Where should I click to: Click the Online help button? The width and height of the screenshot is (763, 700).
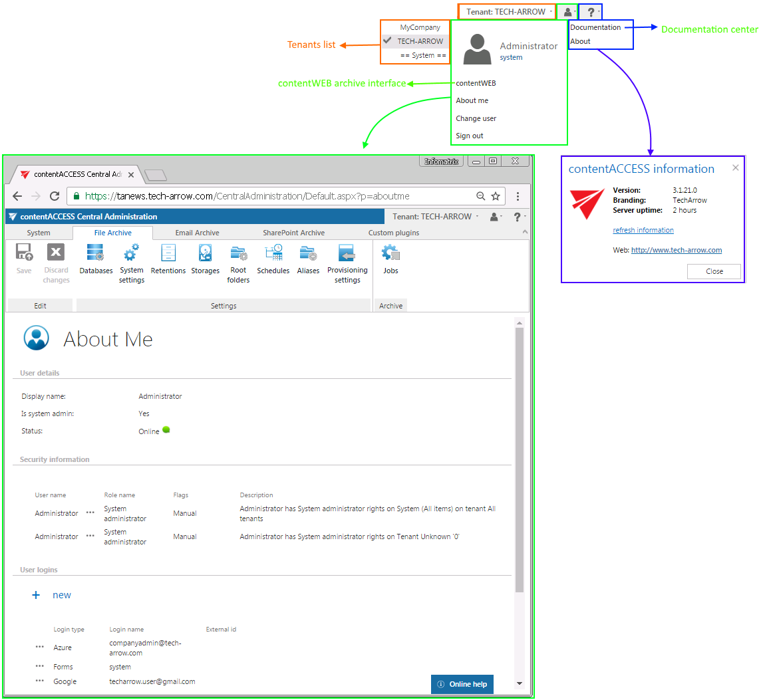click(x=462, y=684)
